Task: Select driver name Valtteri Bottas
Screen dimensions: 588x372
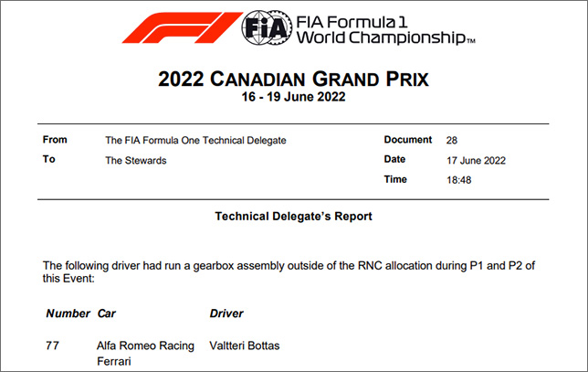Action: [x=245, y=345]
